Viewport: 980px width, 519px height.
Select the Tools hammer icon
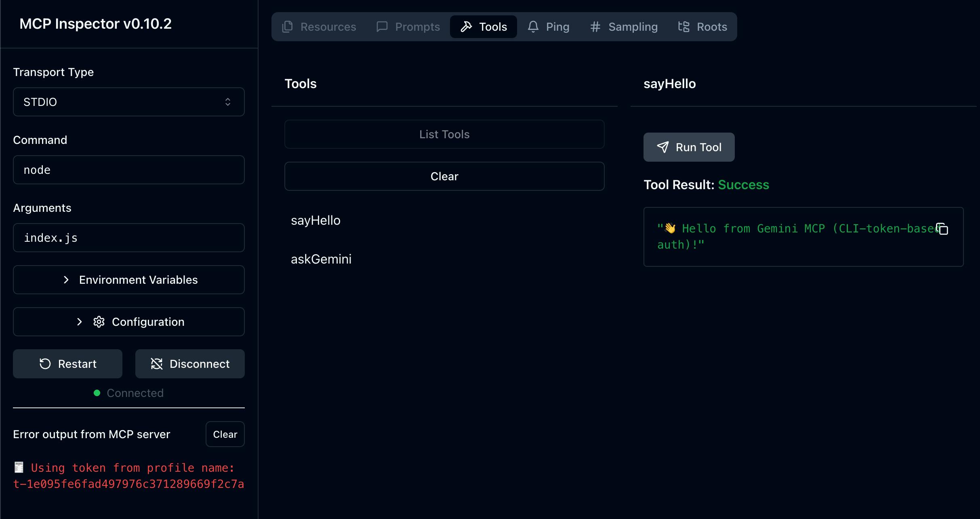click(x=467, y=26)
